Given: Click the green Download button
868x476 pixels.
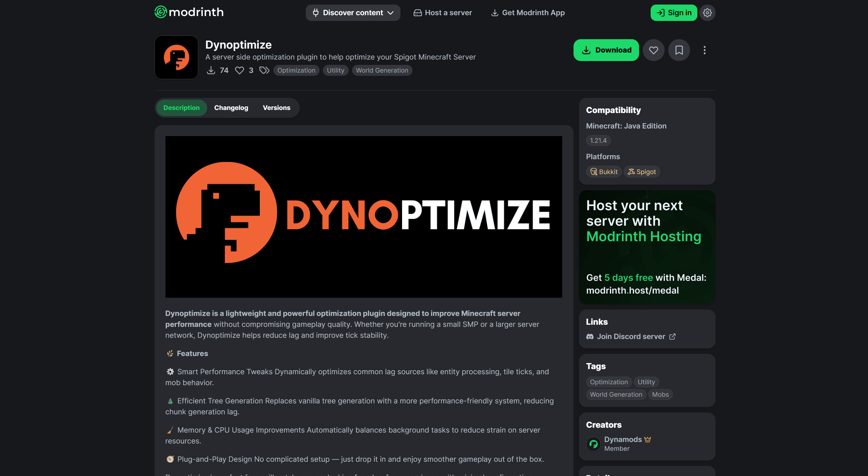Looking at the screenshot, I should (606, 50).
